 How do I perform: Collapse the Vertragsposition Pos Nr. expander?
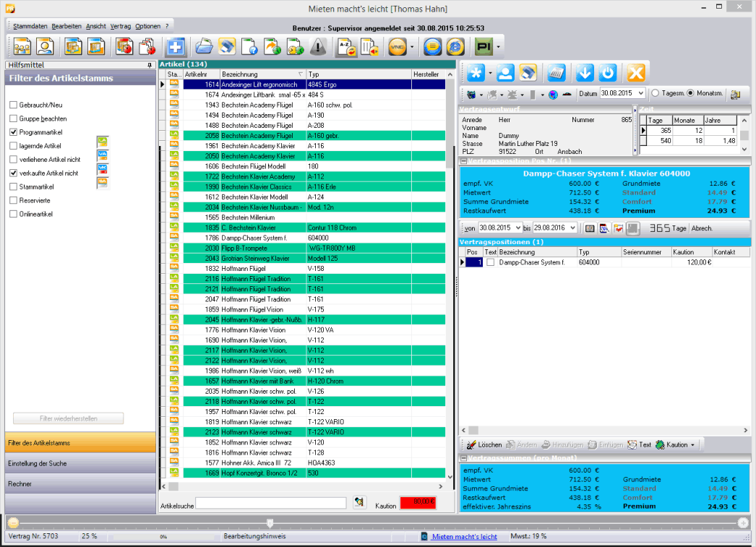[463, 161]
